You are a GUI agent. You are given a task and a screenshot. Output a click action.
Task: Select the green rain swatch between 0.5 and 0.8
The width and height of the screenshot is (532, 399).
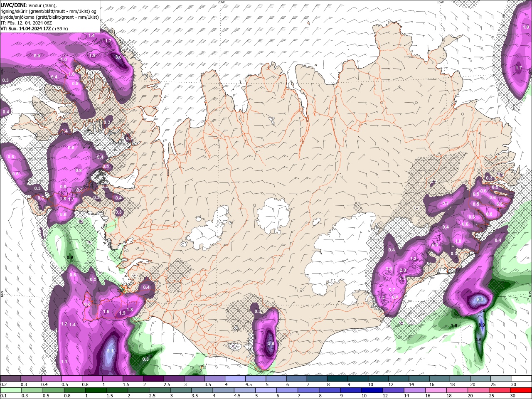tap(53, 390)
